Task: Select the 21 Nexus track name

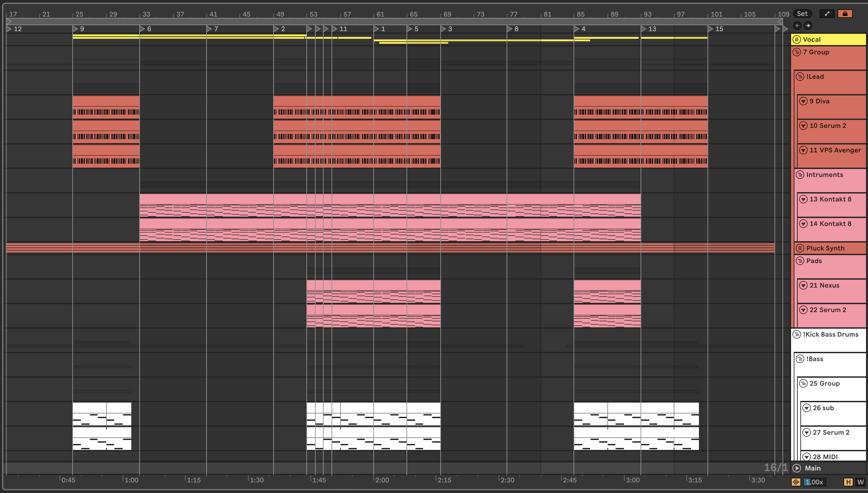Action: pyautogui.click(x=824, y=285)
